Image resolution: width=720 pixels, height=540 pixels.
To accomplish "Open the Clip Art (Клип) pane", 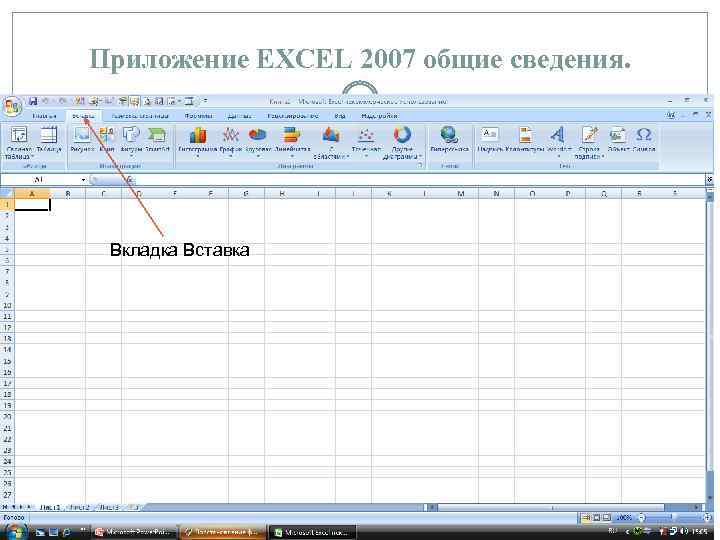I will pyautogui.click(x=107, y=140).
